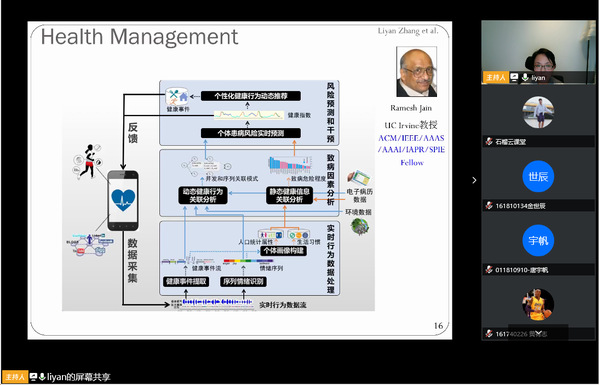Select the 宇帆 blue avatar
599x385 pixels.
pyautogui.click(x=538, y=240)
